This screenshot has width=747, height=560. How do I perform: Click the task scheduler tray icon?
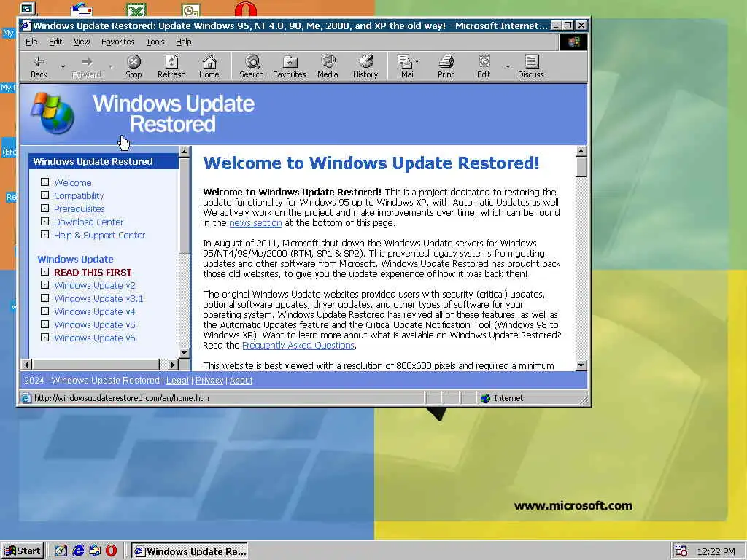[x=681, y=551]
